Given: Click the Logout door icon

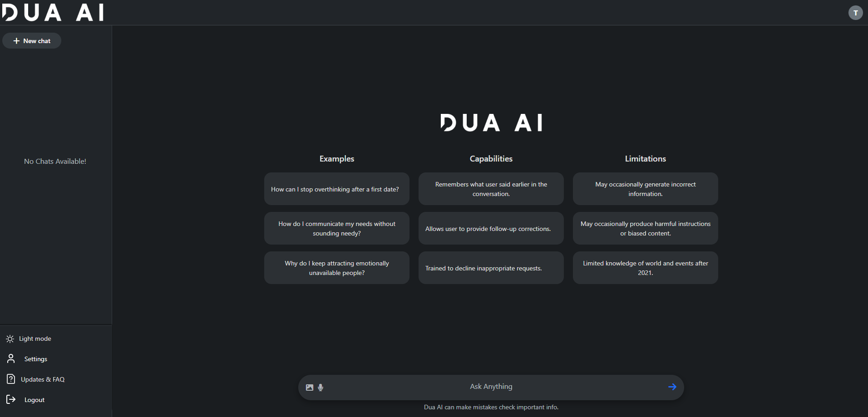Looking at the screenshot, I should click(x=11, y=399).
